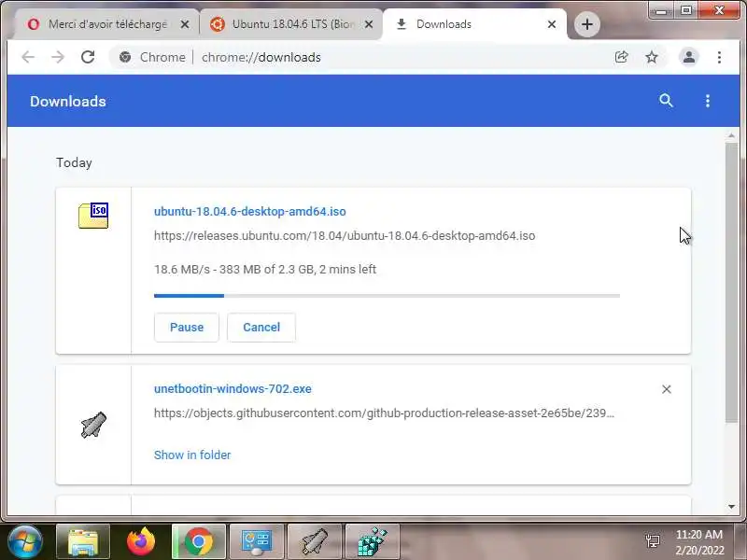
Task: Reload the downloads page
Action: (x=88, y=57)
